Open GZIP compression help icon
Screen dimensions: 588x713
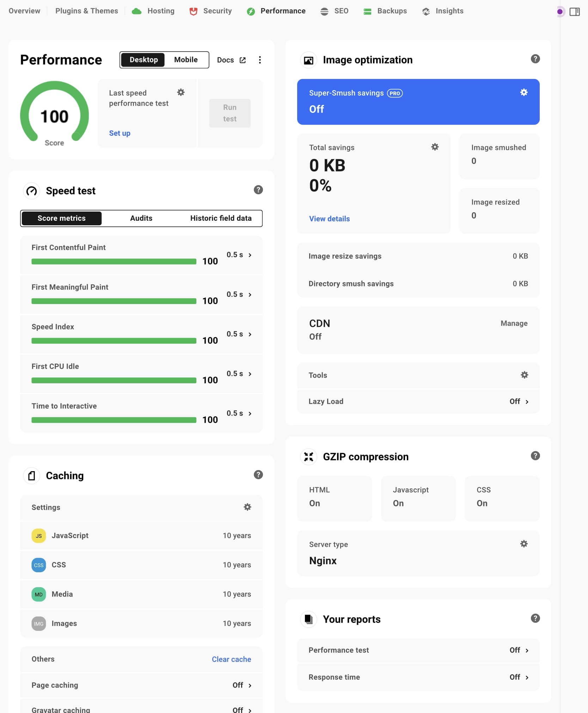535,456
